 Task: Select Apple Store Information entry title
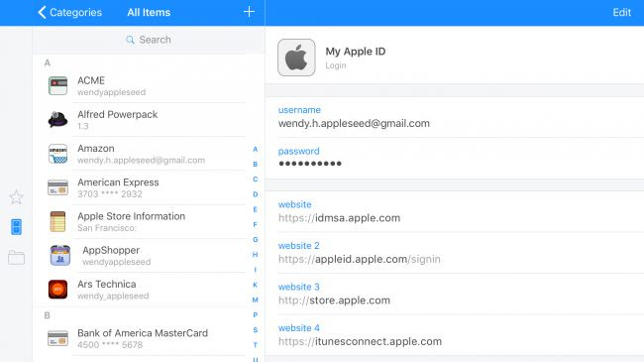(132, 216)
